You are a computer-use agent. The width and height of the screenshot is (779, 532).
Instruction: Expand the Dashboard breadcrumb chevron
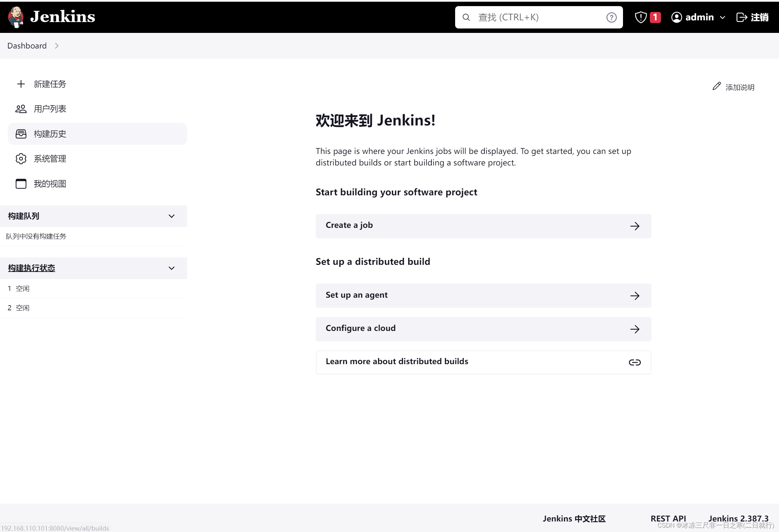click(x=57, y=46)
